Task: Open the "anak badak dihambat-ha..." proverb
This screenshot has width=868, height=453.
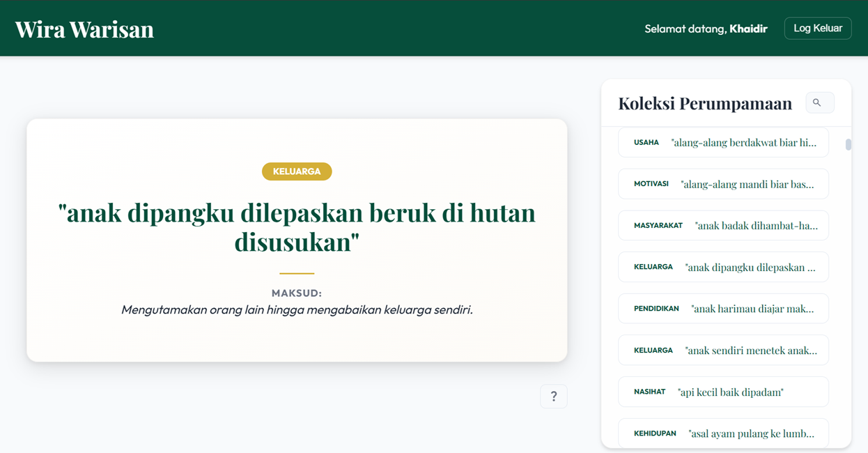Action: 723,226
